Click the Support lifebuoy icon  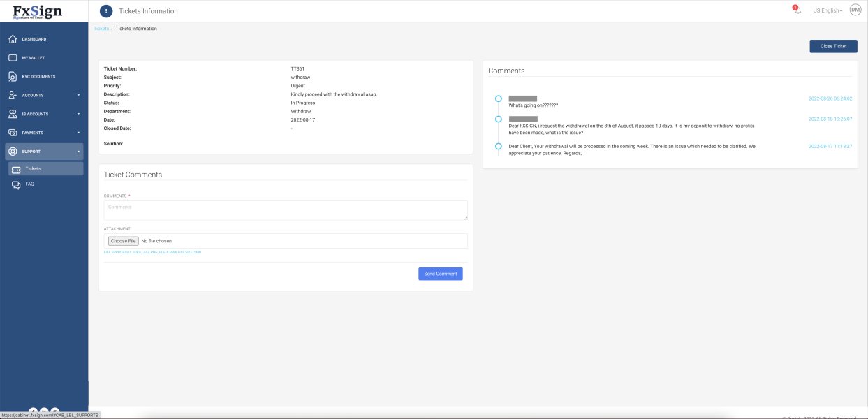point(13,152)
